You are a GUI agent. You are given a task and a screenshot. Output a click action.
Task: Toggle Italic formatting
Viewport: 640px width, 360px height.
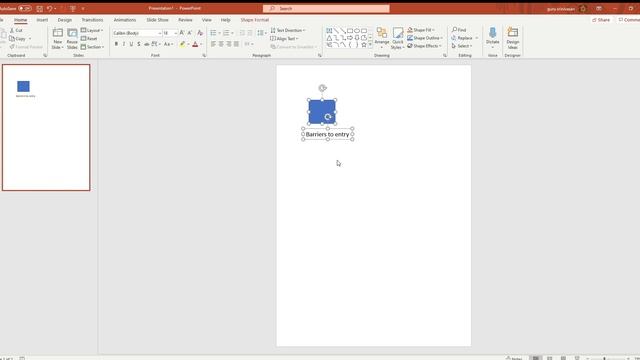pos(124,44)
